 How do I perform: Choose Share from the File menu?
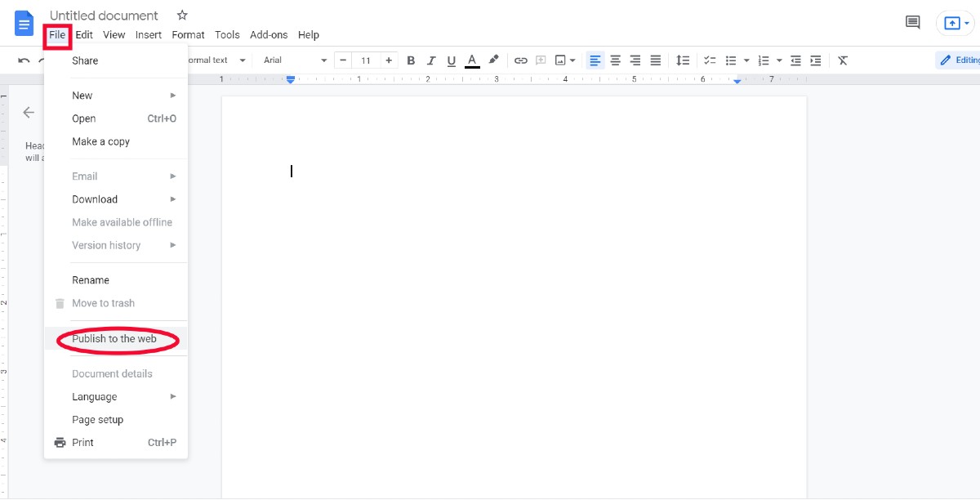84,60
